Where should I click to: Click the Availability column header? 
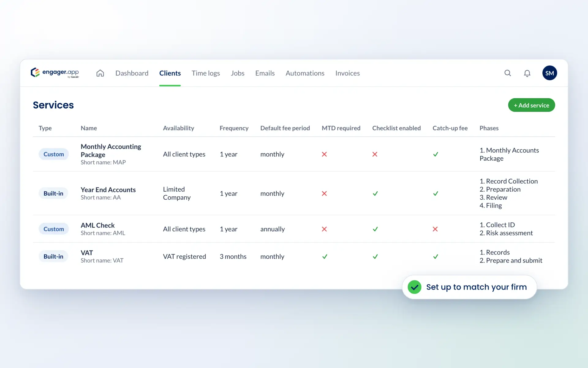point(179,128)
